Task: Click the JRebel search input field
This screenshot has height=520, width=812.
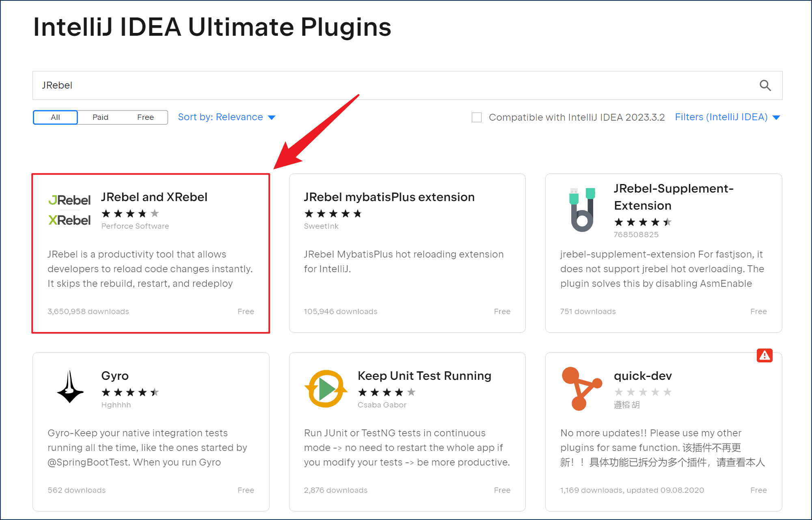Action: click(394, 85)
